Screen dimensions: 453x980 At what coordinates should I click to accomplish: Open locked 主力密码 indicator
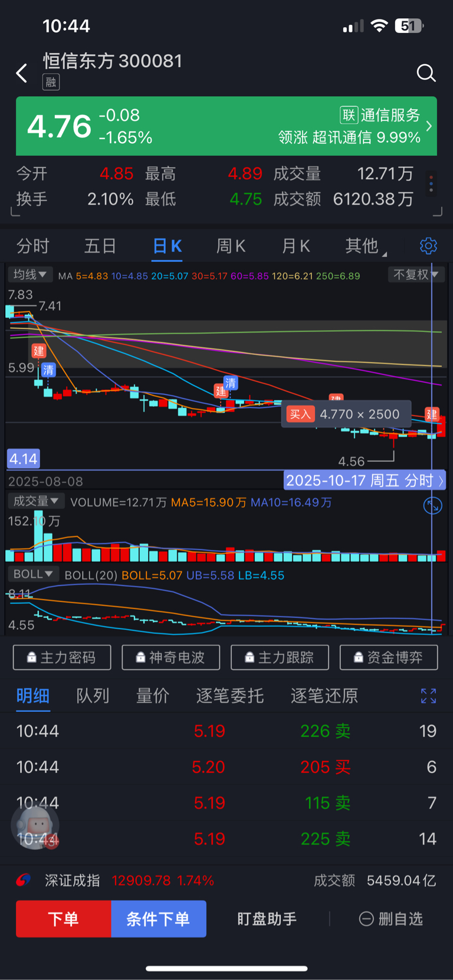click(x=62, y=657)
